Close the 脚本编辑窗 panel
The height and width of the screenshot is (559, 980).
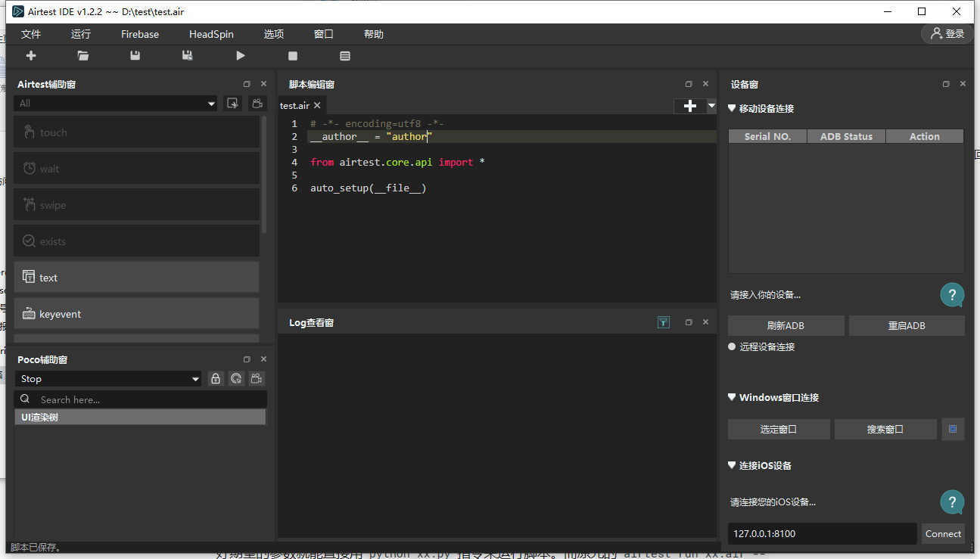[705, 84]
